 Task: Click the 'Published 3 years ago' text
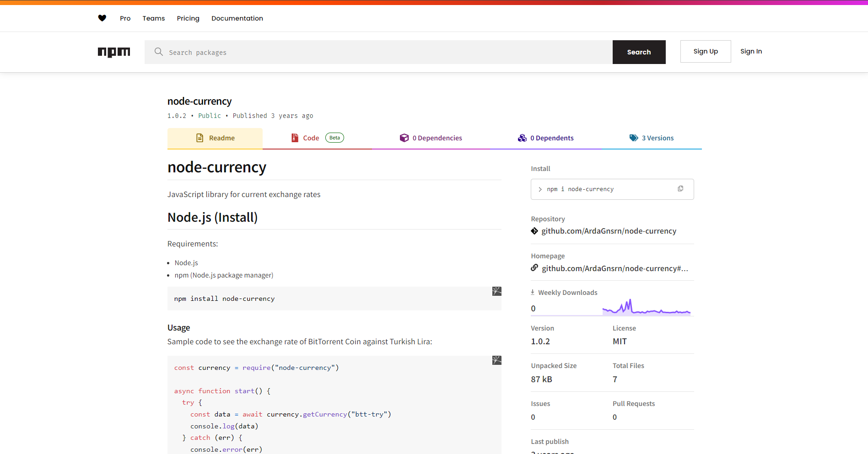pos(273,116)
